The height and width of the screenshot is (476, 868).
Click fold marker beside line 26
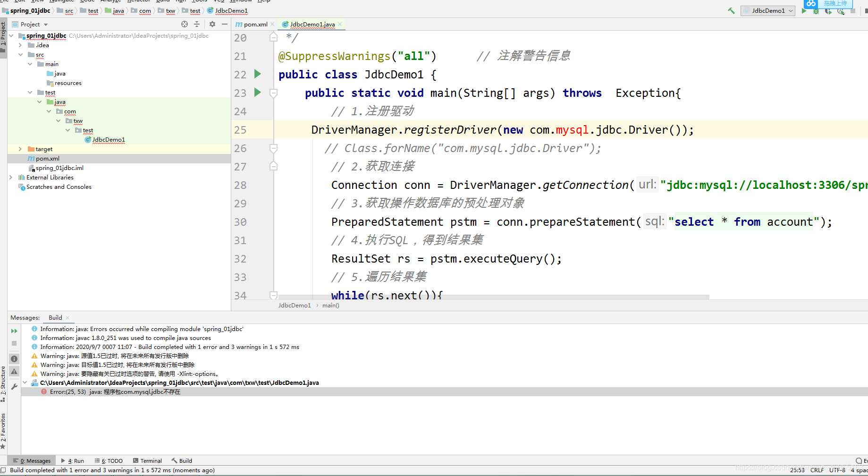(273, 148)
